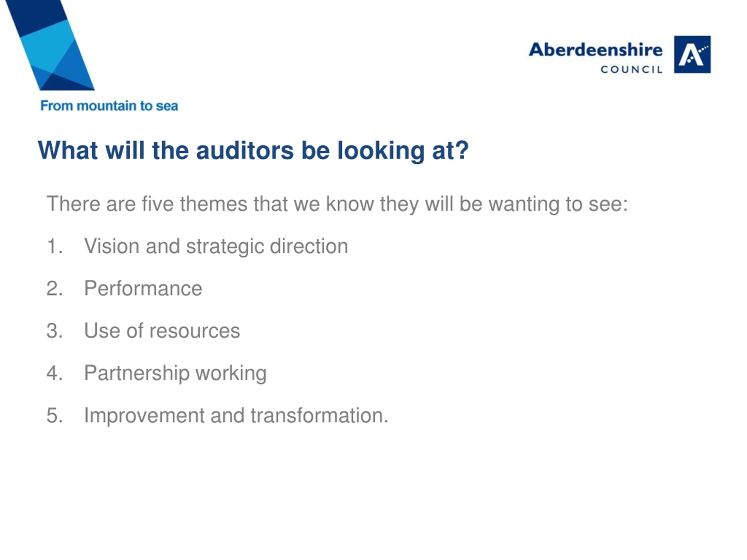The image size is (747, 560).
Task: Click the blue geometric mountain graphic
Action: 50,45
